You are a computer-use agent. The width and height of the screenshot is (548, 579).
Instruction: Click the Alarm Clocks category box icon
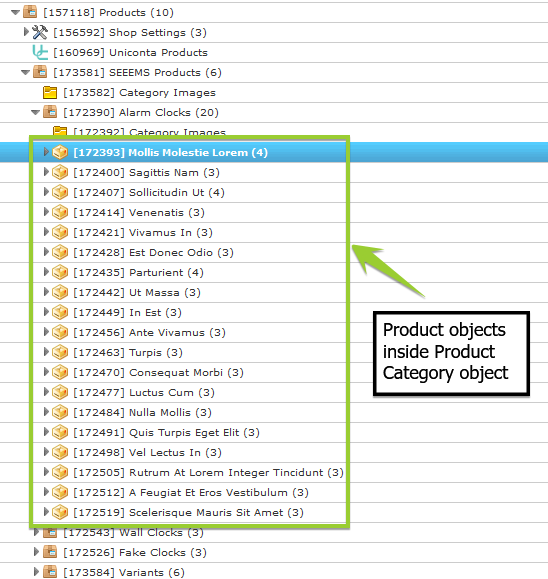point(50,112)
